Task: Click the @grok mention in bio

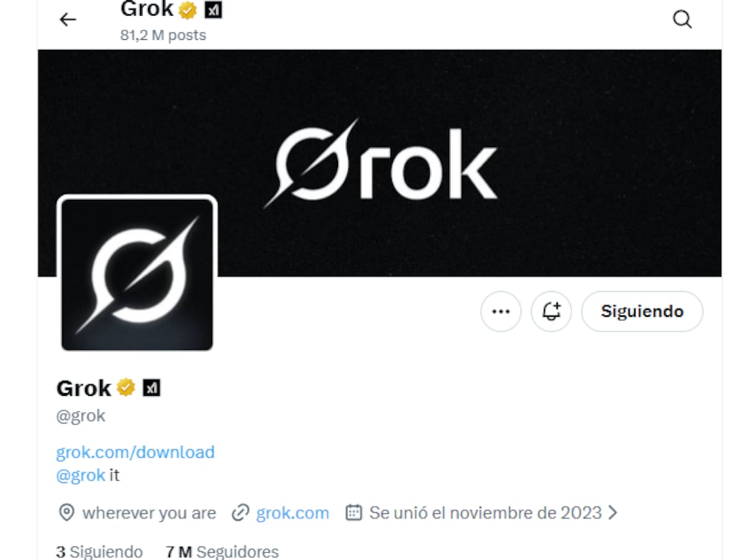Action: 80,475
